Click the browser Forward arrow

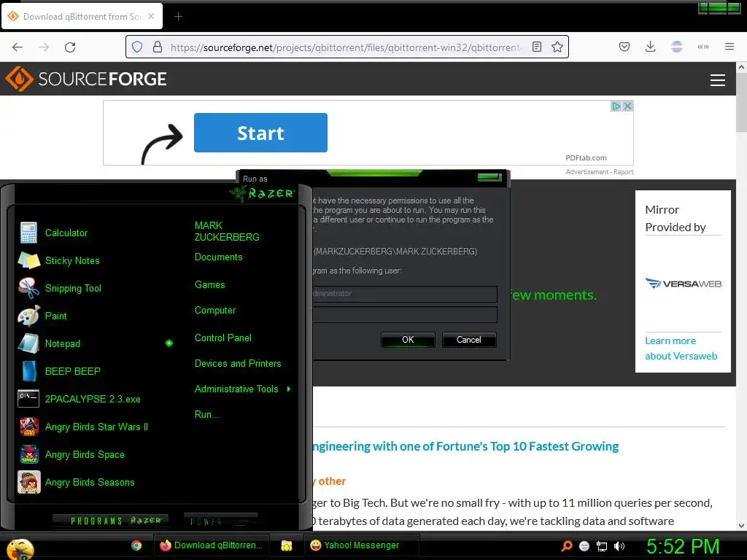[x=44, y=47]
